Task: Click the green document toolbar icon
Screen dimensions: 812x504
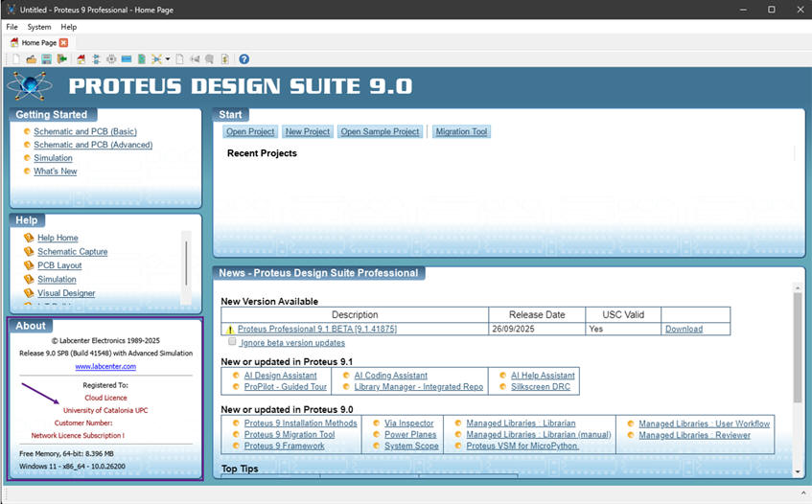Action: click(141, 59)
